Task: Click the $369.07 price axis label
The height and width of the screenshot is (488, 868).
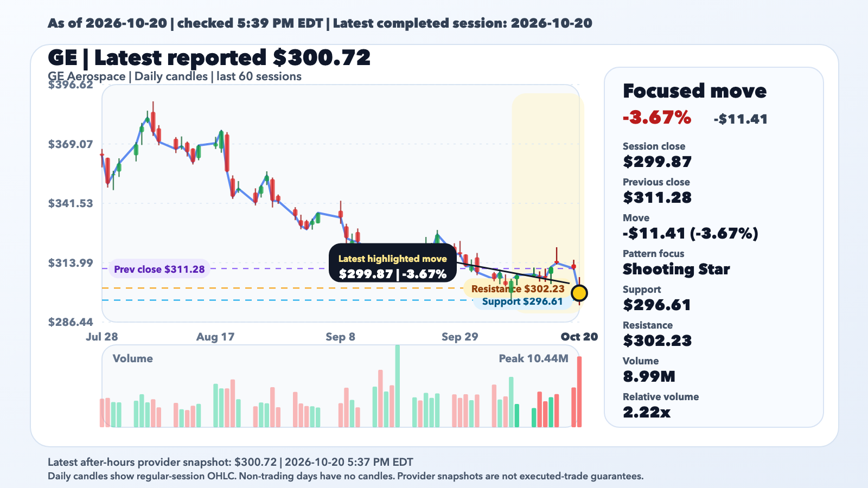Action: [x=71, y=144]
